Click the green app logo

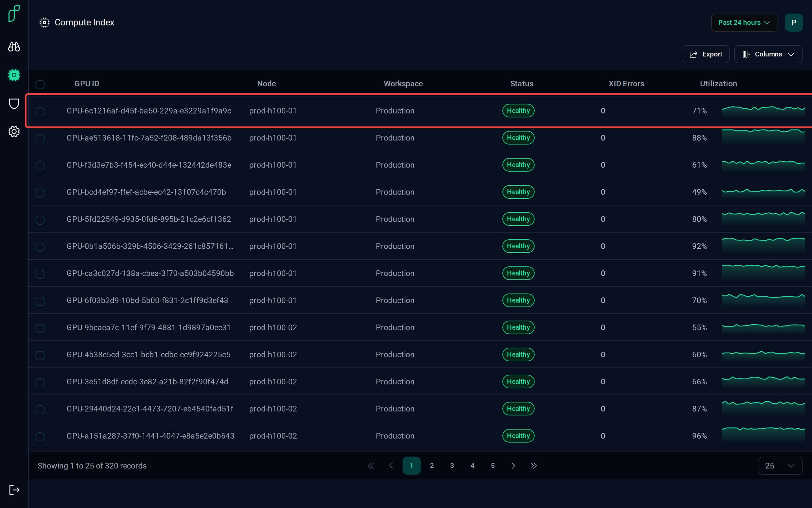tap(14, 14)
